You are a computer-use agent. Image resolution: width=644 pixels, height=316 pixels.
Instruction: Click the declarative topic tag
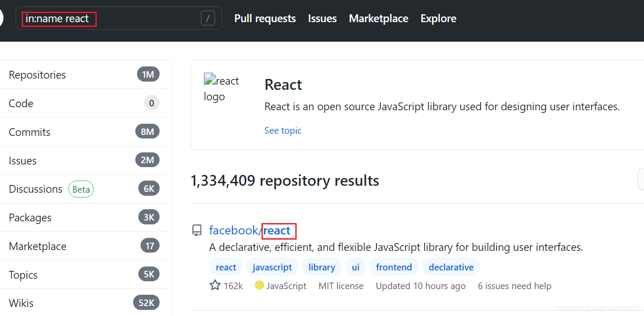451,267
